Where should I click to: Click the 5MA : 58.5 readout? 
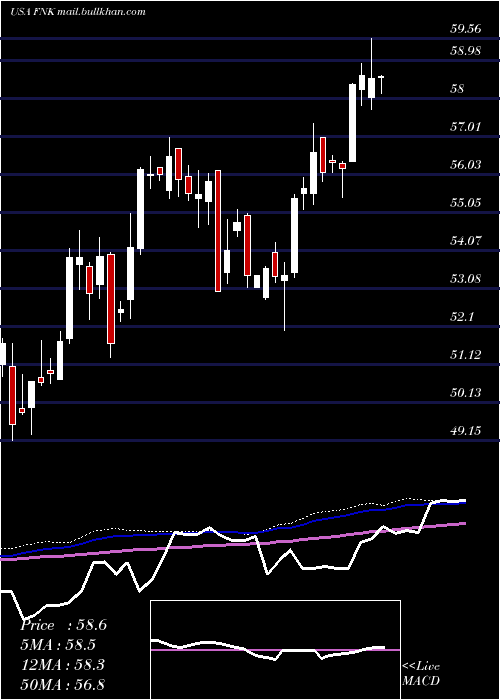(58, 645)
